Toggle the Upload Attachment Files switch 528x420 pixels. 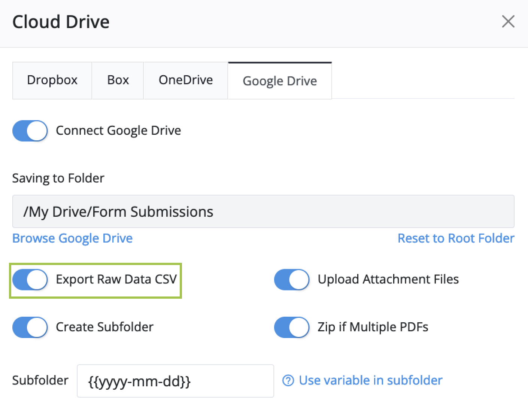[x=292, y=280]
